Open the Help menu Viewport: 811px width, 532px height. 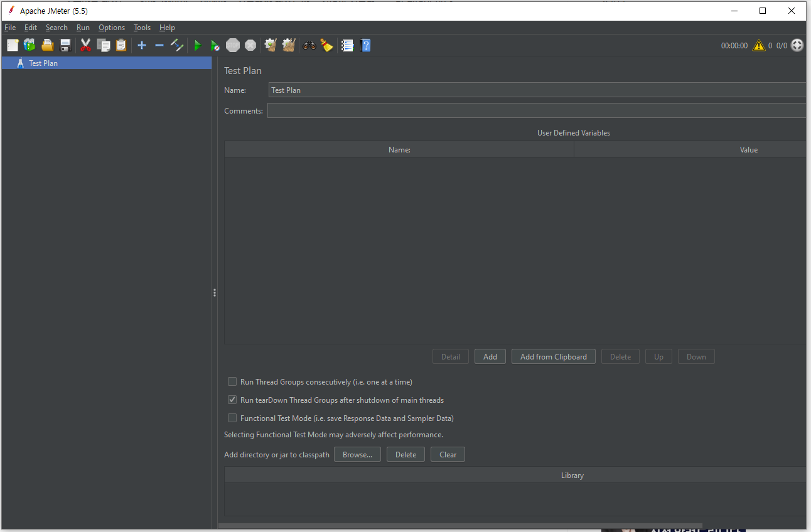click(167, 28)
